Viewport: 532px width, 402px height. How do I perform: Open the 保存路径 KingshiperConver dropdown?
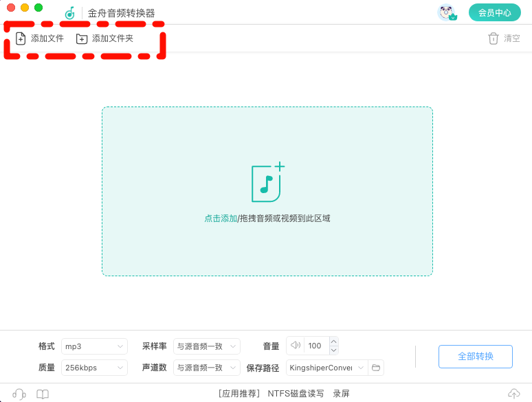click(326, 368)
